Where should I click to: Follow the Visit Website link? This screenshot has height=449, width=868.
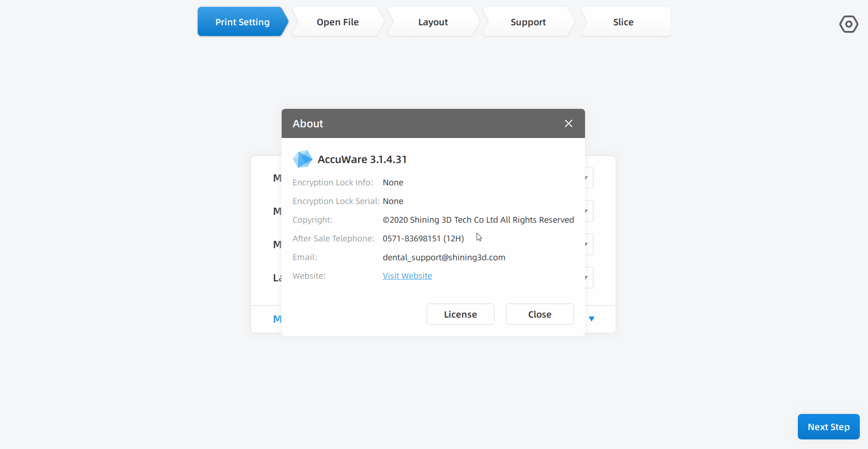point(407,276)
